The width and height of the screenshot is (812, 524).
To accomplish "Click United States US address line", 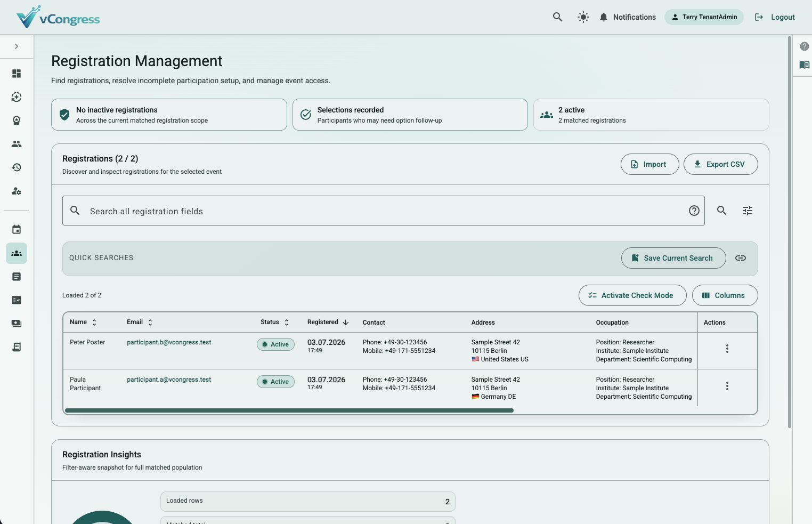I will tap(500, 359).
